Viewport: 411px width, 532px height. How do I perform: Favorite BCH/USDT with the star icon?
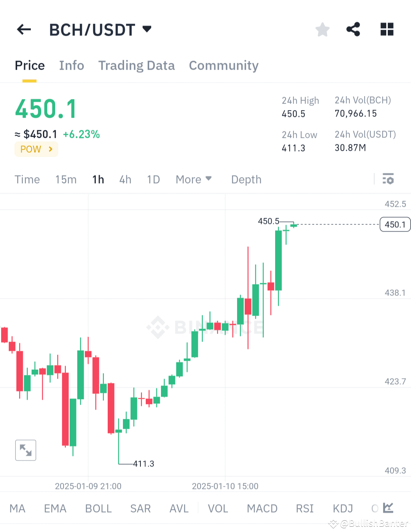point(322,29)
